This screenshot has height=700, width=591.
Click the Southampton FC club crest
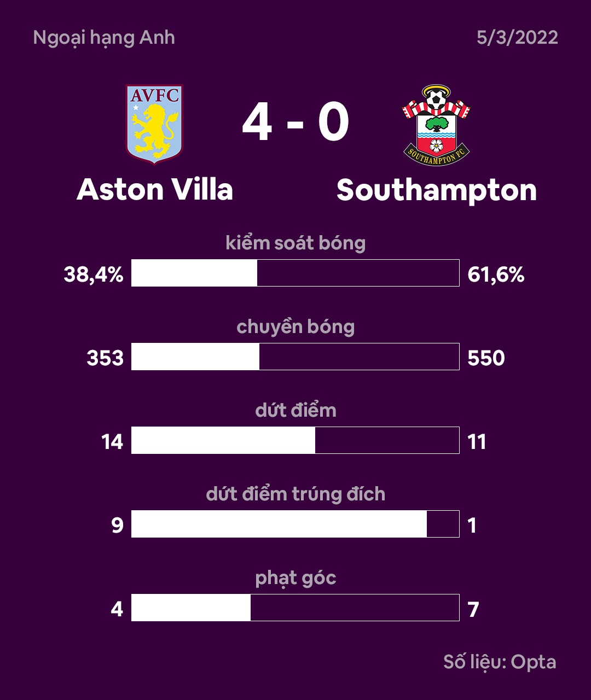pos(436,125)
